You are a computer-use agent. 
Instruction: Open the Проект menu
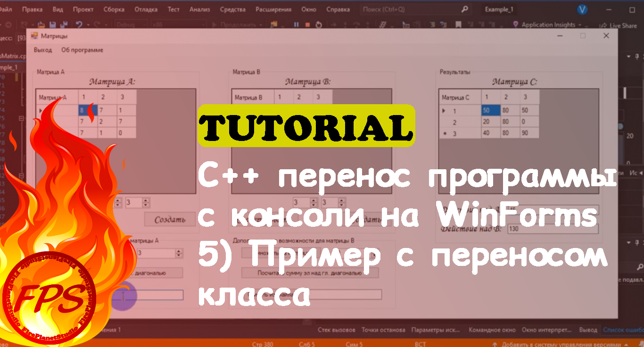[x=83, y=9]
